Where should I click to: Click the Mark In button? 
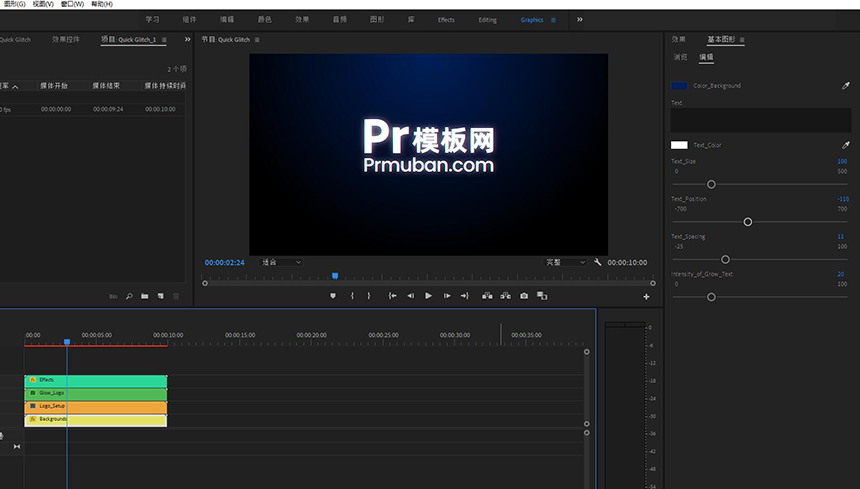(352, 296)
